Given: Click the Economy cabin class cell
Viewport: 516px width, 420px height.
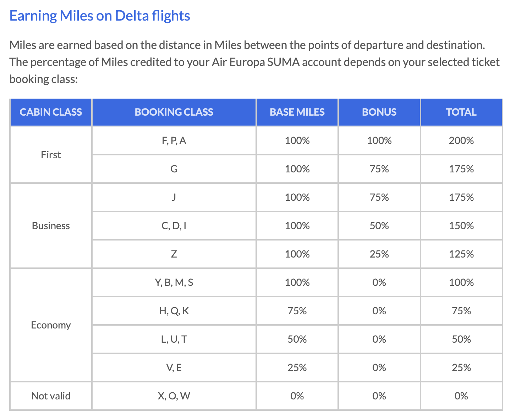Looking at the screenshot, I should [51, 325].
